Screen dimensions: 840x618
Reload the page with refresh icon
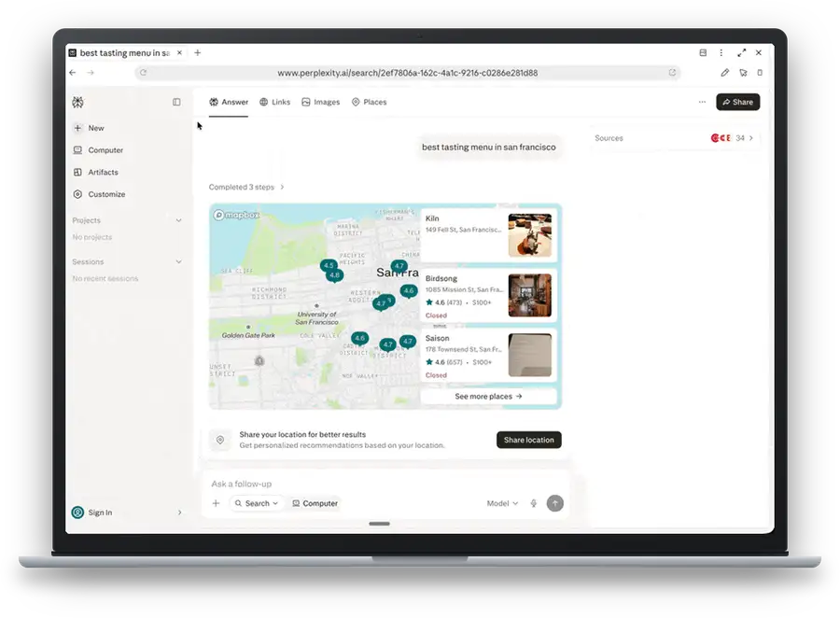(x=143, y=73)
